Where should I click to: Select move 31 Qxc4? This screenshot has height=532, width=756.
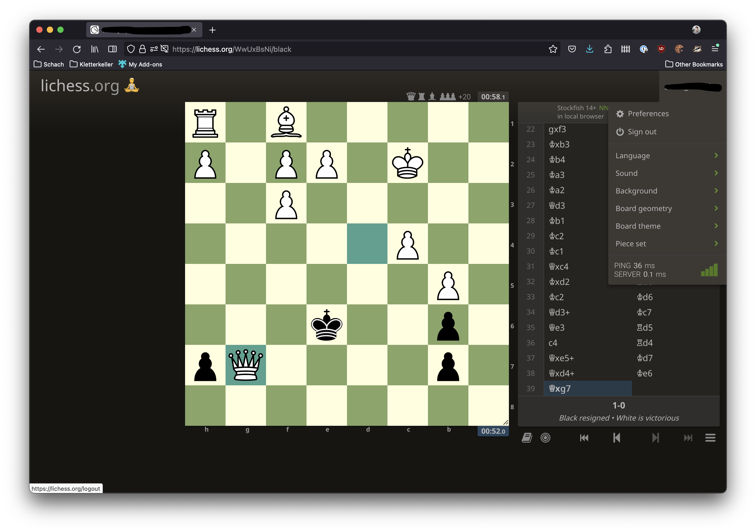[x=588, y=267]
